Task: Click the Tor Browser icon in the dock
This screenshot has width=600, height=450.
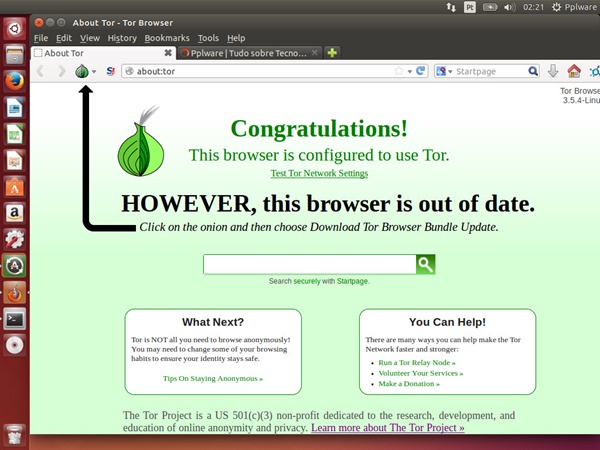Action: [x=15, y=293]
